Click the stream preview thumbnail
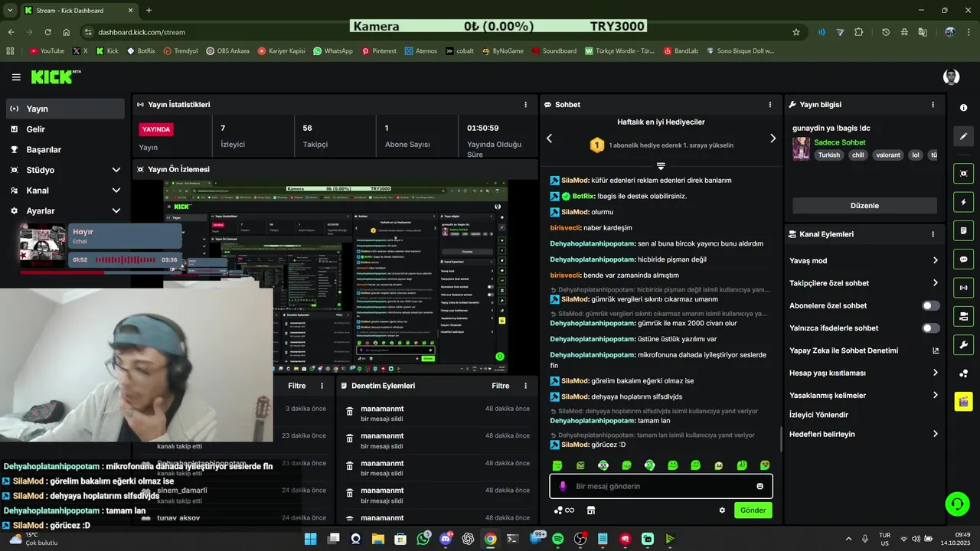 tap(335, 277)
